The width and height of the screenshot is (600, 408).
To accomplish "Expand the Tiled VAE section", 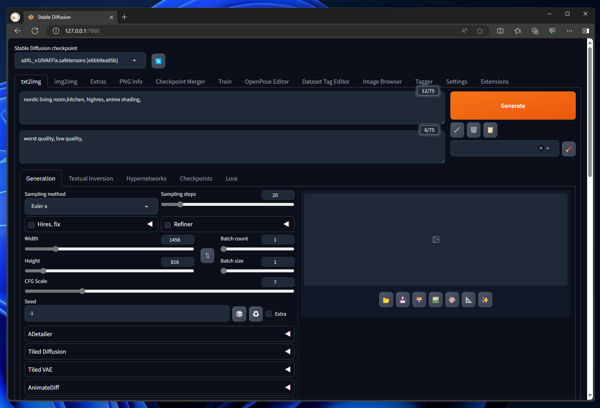I will pyautogui.click(x=159, y=370).
